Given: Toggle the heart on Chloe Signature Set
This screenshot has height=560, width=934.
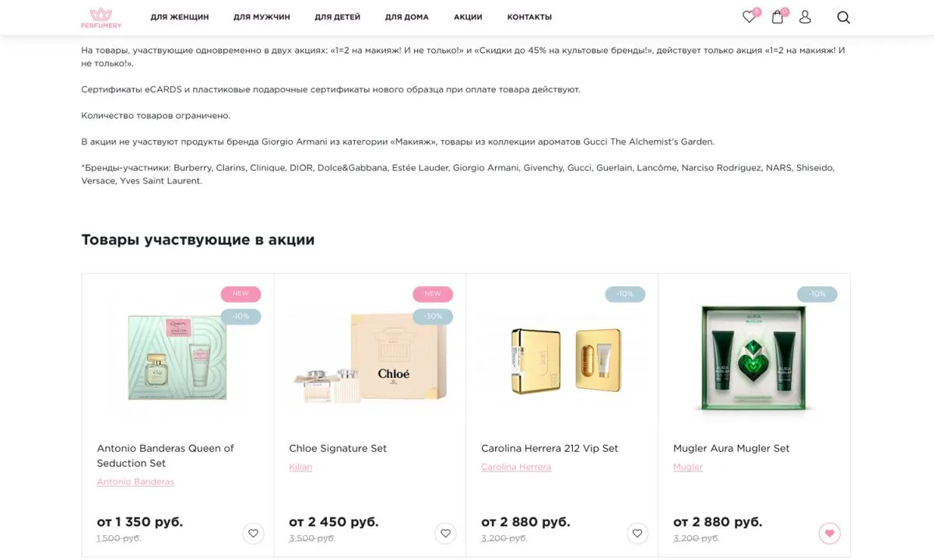Looking at the screenshot, I should (x=445, y=534).
